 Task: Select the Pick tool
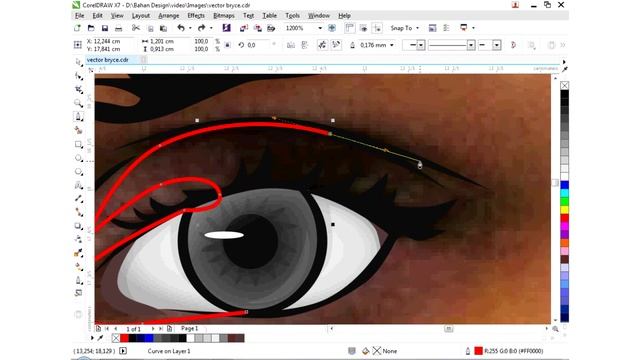pos(78,62)
